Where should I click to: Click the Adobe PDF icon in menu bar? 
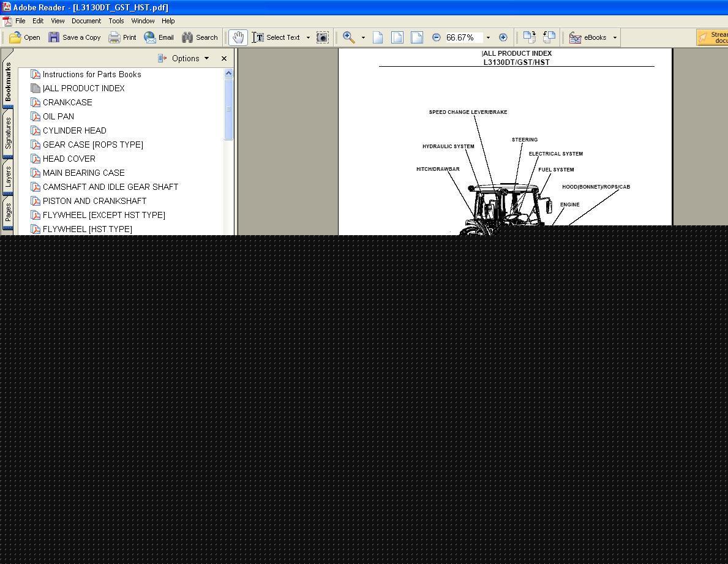pos(7,21)
